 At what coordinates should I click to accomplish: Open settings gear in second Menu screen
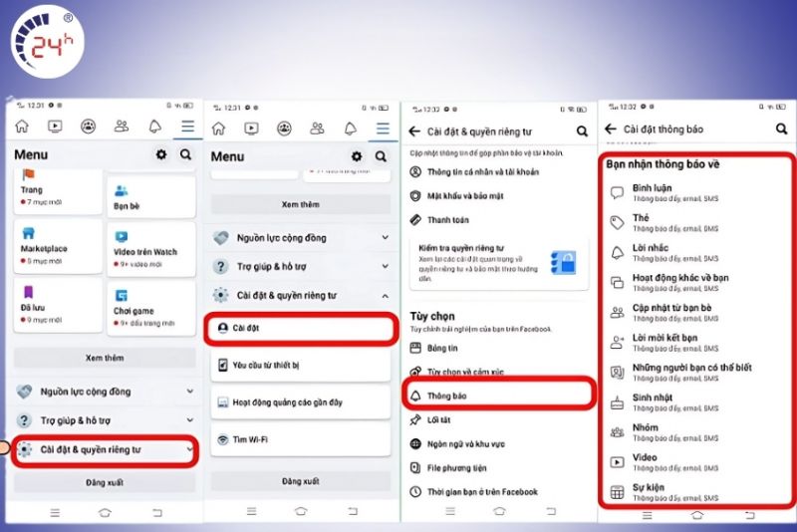(357, 156)
